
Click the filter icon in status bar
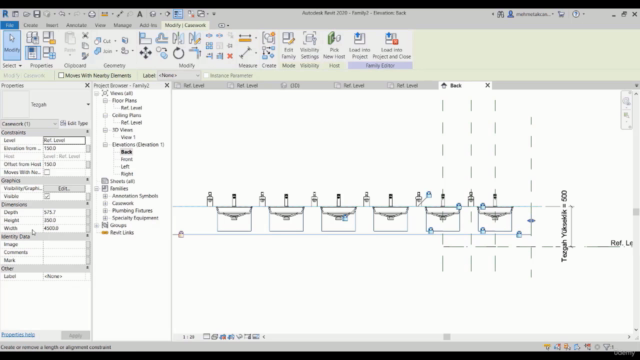click(607, 347)
